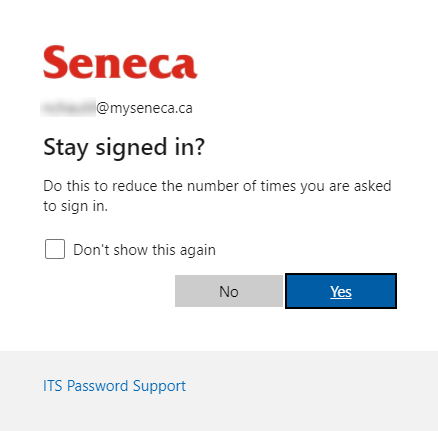Confirm with the blue Yes button
Image resolution: width=438 pixels, height=431 pixels.
tap(341, 291)
